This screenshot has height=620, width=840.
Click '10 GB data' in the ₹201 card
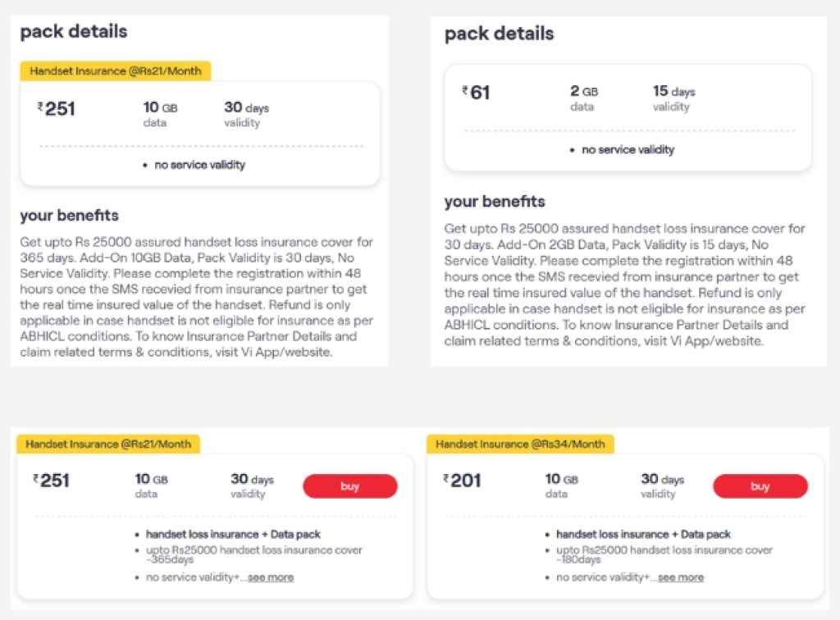point(562,486)
